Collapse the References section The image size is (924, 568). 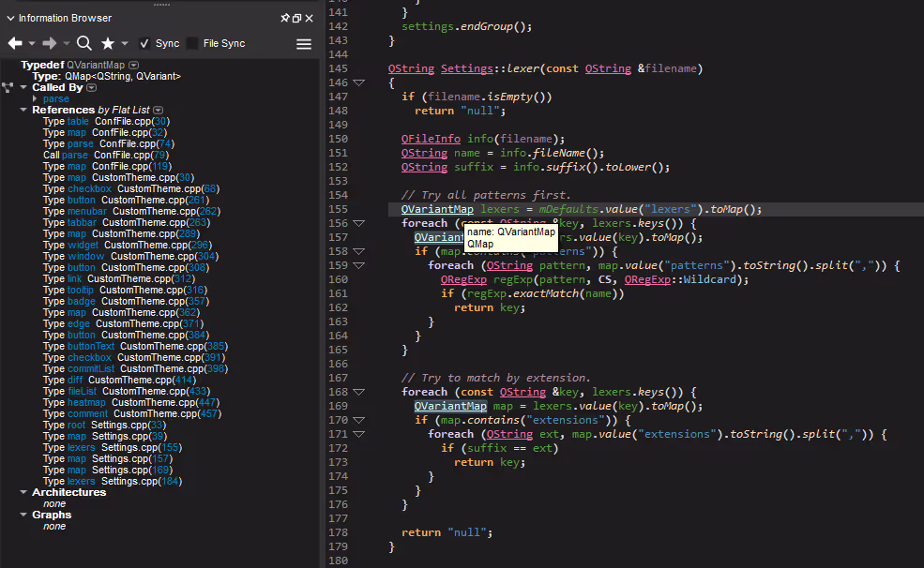(x=23, y=110)
